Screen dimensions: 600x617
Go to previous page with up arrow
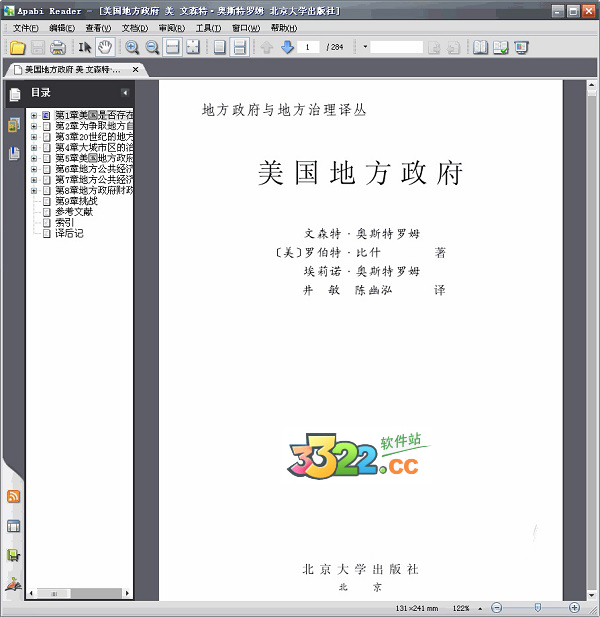coord(267,47)
